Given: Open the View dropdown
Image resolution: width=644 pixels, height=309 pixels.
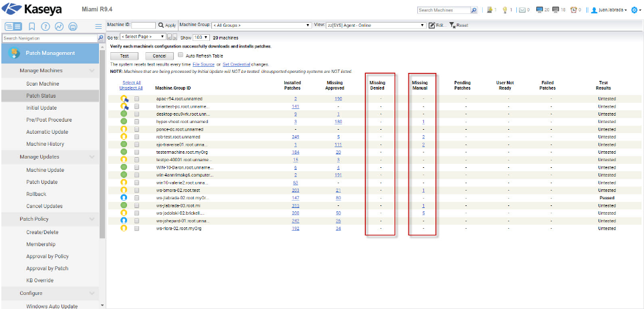Looking at the screenshot, I should point(376,25).
